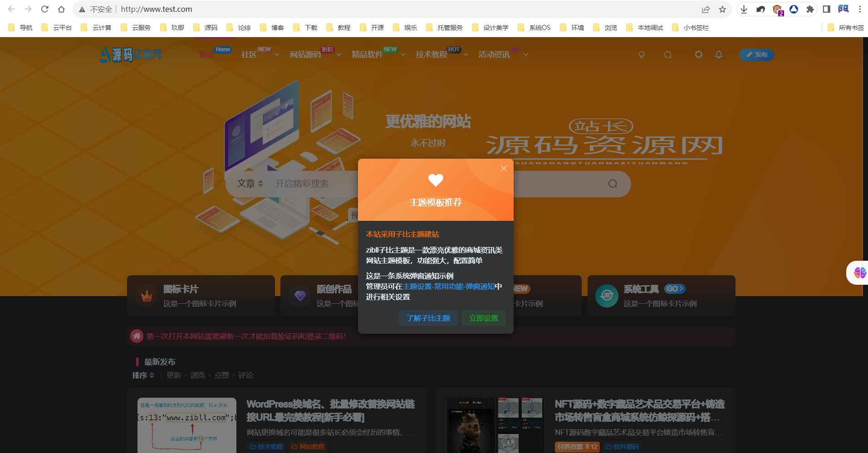Click the crown icon on 图标卡片
Screen dimensions: 868x453
point(147,296)
